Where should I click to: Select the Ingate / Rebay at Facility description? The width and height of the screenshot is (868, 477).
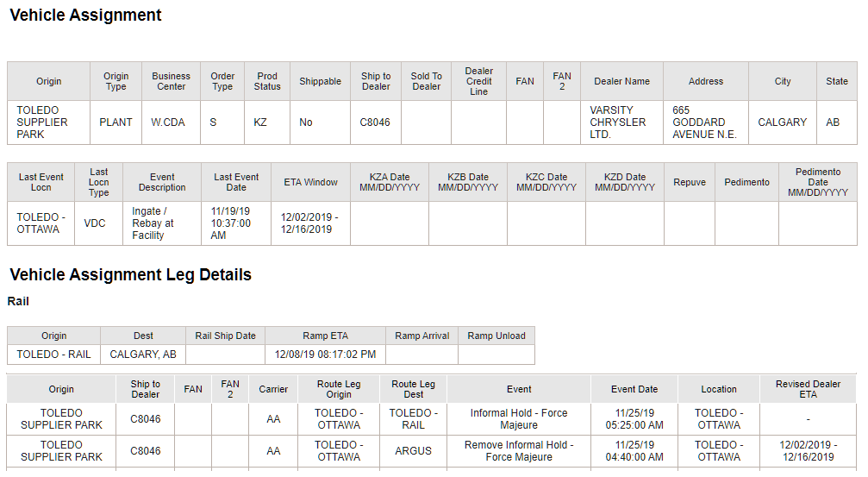(162, 223)
